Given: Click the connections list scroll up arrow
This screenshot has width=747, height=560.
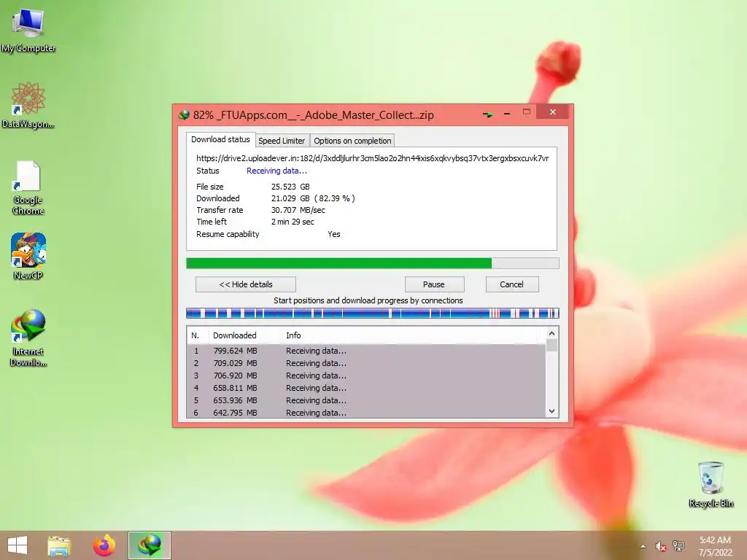Looking at the screenshot, I should pos(551,333).
